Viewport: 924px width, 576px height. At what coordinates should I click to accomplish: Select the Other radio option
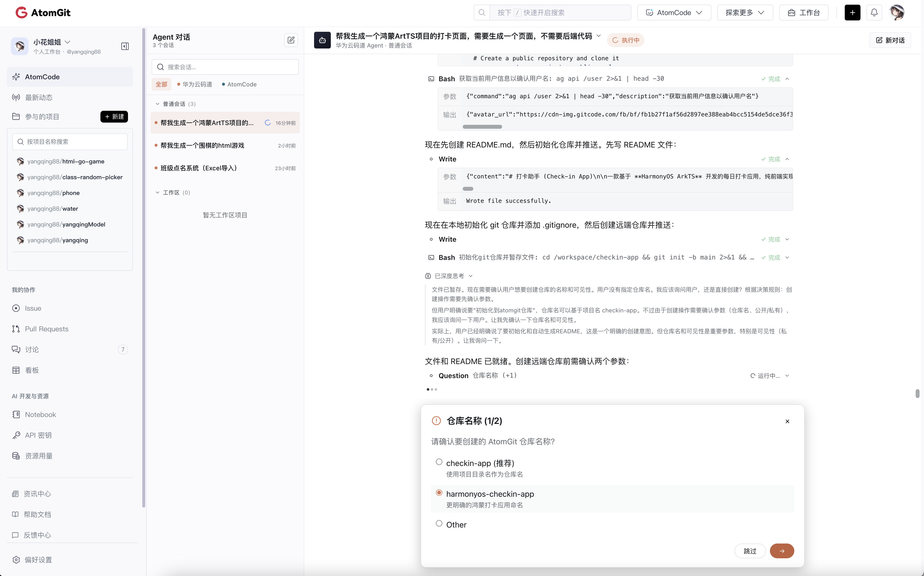(439, 523)
